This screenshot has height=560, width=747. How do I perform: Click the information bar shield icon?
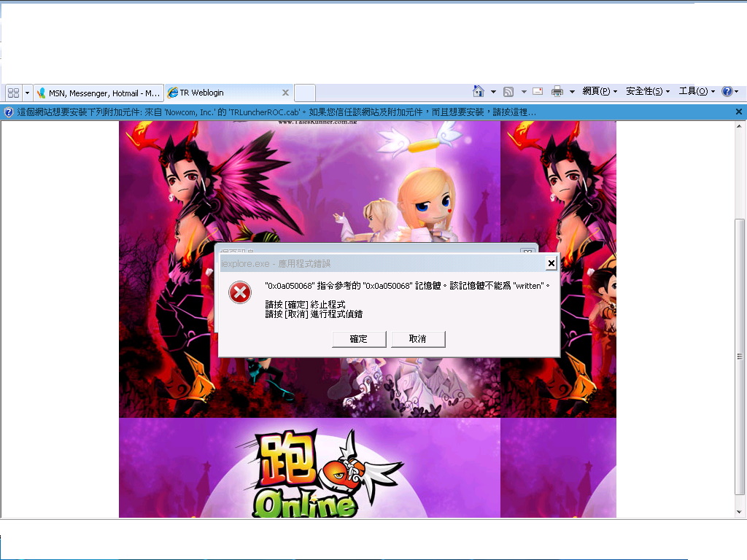pos(9,112)
